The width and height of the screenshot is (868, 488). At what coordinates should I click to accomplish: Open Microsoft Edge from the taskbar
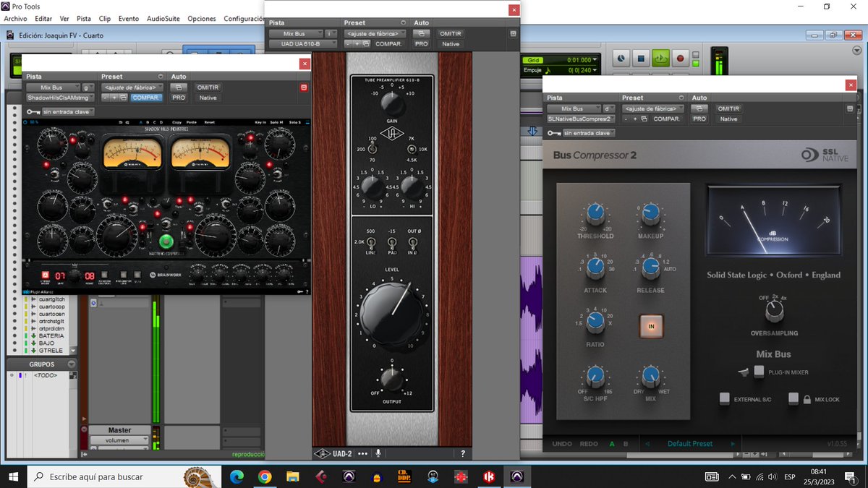click(x=237, y=476)
